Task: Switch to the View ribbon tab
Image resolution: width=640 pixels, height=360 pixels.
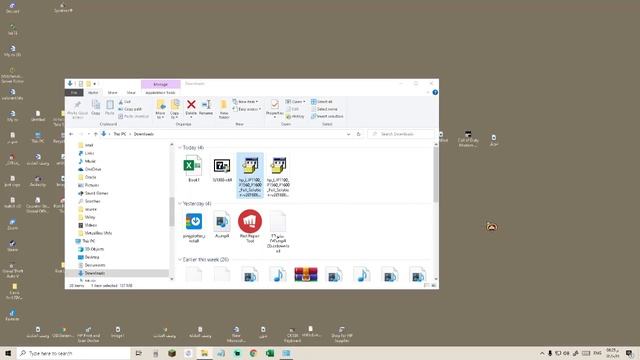Action: [x=131, y=93]
